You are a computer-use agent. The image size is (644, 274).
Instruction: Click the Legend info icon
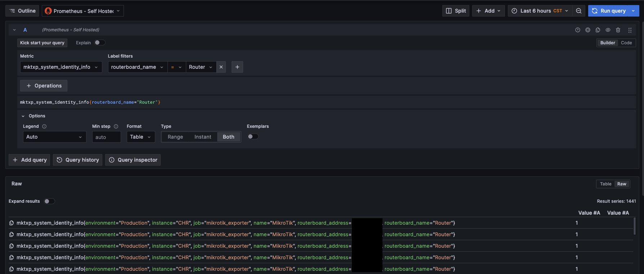click(44, 126)
